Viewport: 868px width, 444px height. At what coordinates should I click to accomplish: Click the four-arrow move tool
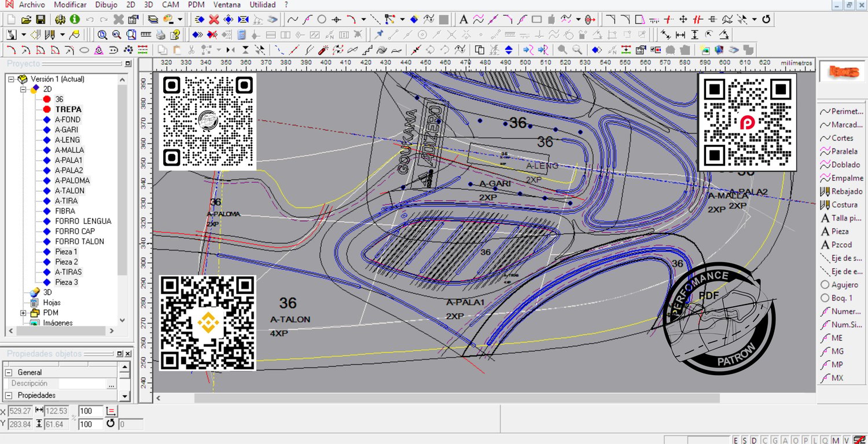point(683,20)
